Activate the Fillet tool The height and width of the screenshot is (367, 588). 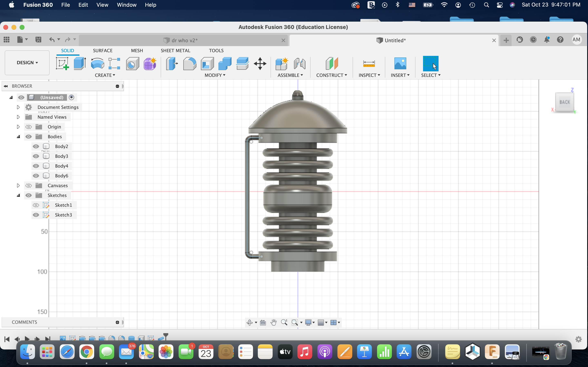(x=189, y=64)
